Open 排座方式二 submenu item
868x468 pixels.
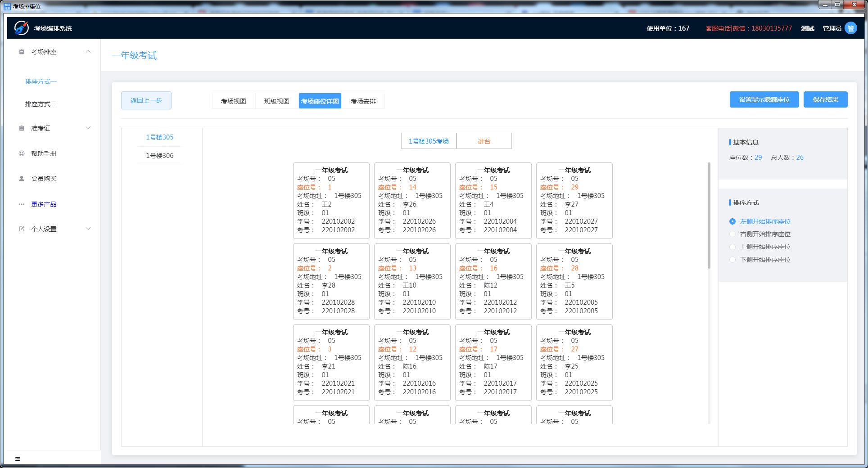[x=41, y=104]
